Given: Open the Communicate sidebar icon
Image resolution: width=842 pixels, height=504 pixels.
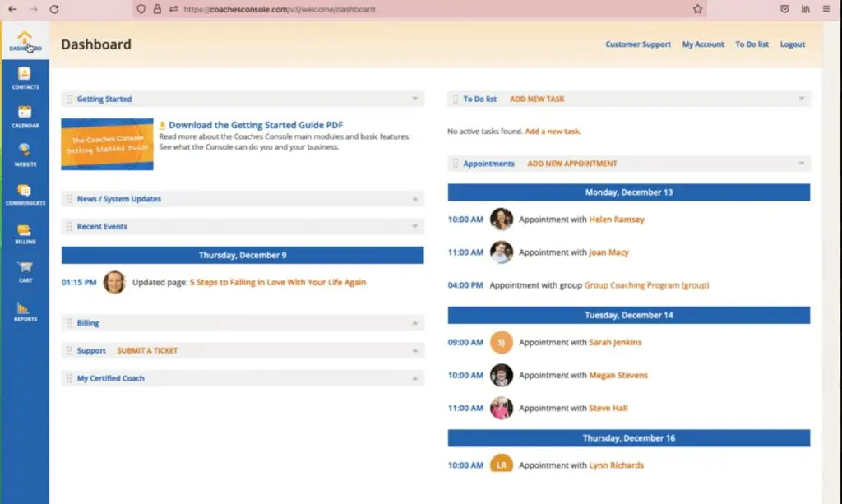Looking at the screenshot, I should coord(25,192).
